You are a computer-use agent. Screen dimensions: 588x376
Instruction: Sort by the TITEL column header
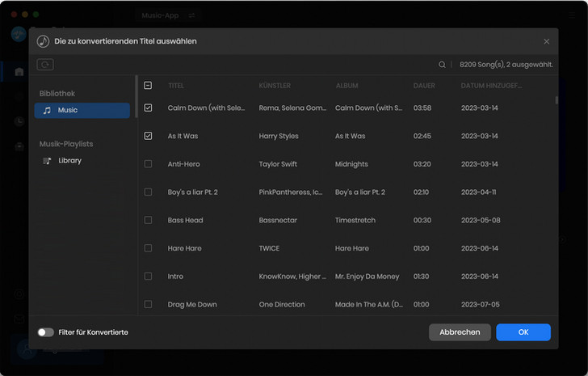[176, 86]
